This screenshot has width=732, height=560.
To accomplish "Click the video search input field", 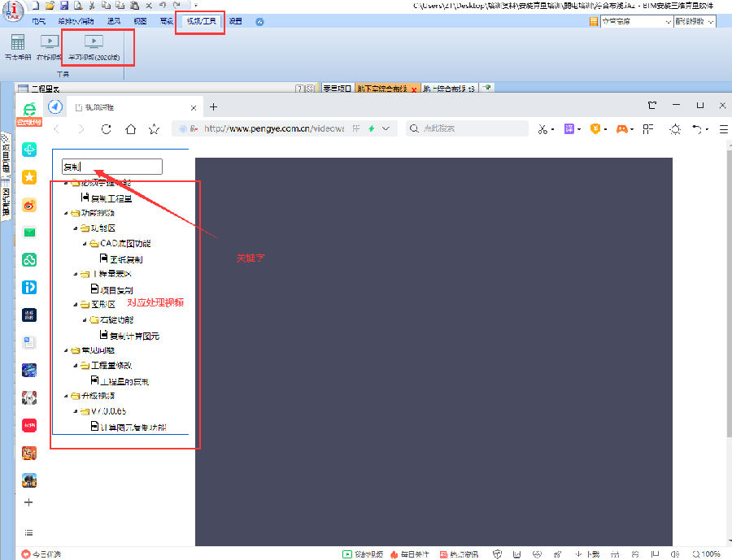I will point(112,167).
